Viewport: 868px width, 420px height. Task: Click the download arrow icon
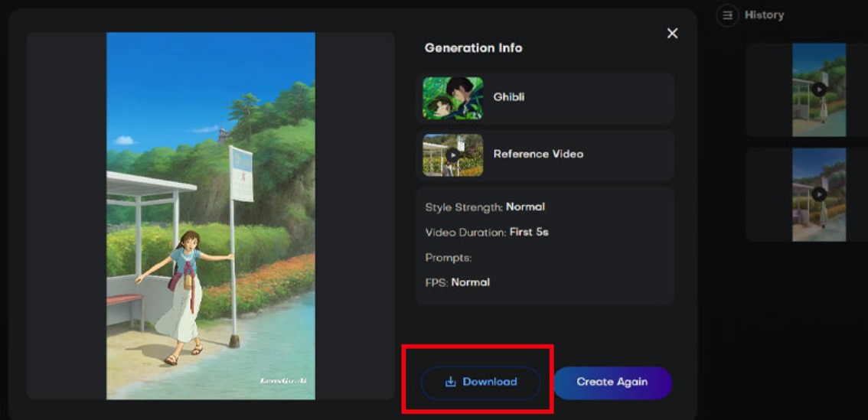(x=450, y=382)
